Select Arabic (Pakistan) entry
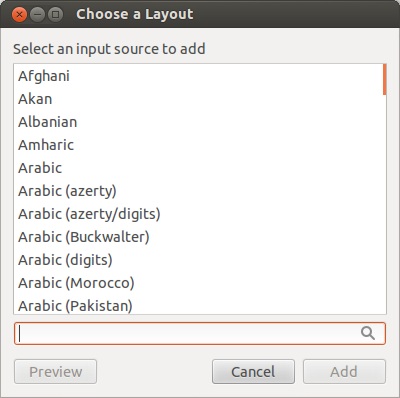Viewport: 400px width, 398px height. [199, 305]
